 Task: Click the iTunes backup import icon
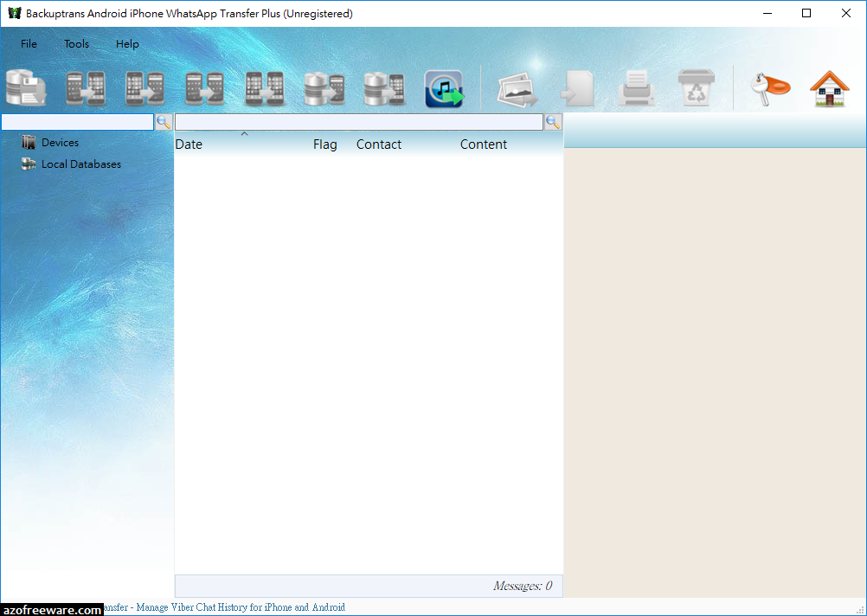444,88
